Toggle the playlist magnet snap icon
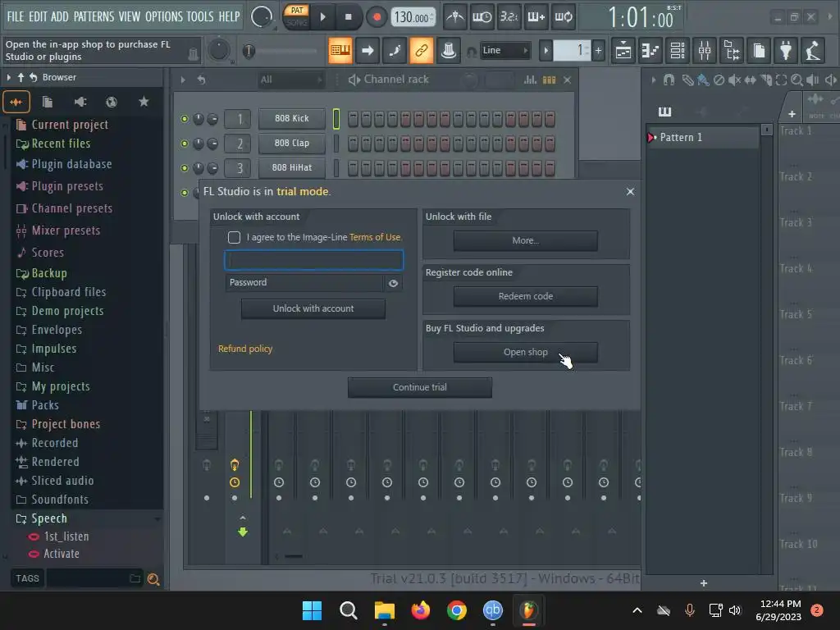Image resolution: width=840 pixels, height=630 pixels. pos(669,80)
